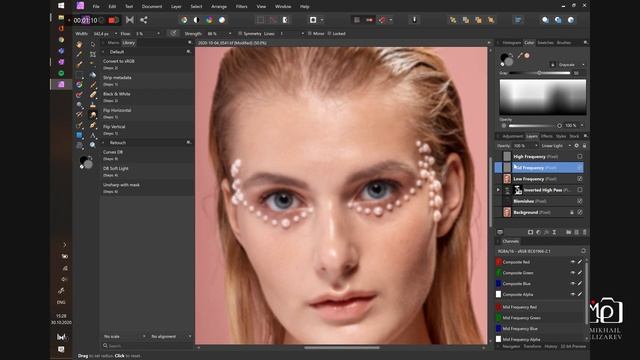Click the reset channels icon in Channels header

pyautogui.click(x=583, y=251)
